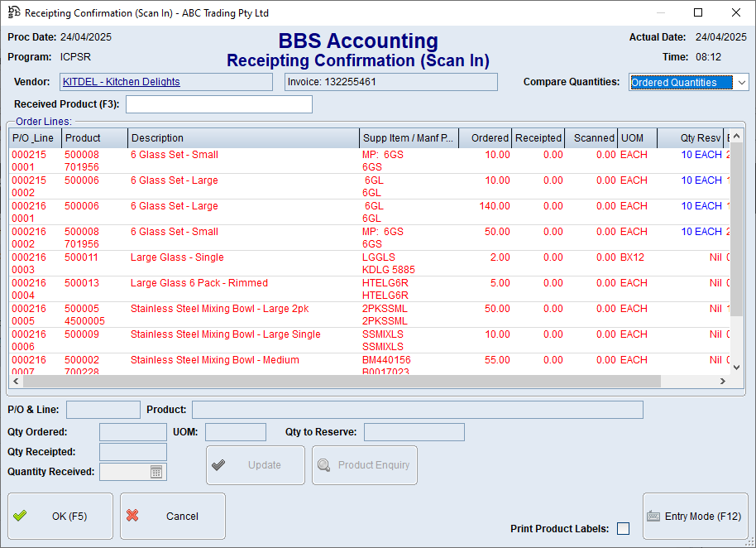The width and height of the screenshot is (756, 548).
Task: Open the calculator icon in Quantity Received
Action: coord(156,472)
